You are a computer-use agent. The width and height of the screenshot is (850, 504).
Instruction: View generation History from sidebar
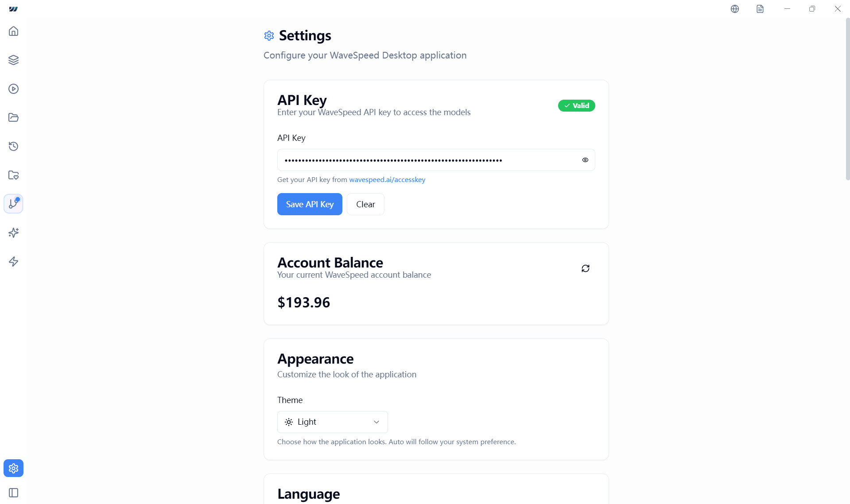tap(13, 146)
